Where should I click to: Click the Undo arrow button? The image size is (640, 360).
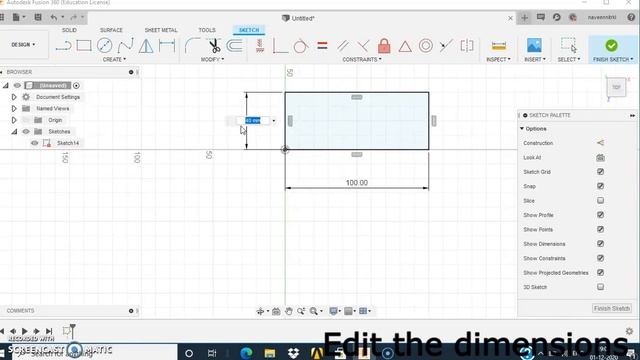[54, 17]
